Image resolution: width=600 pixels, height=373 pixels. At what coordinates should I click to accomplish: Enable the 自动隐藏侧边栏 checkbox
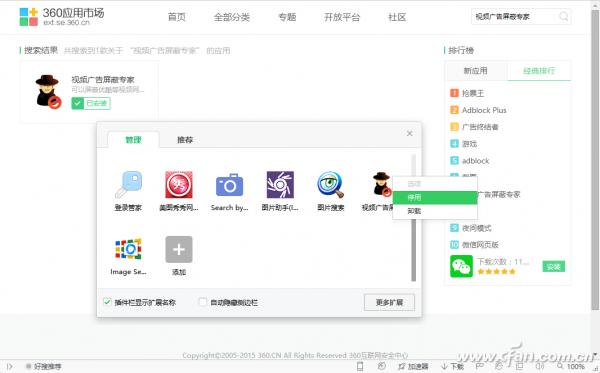[203, 302]
